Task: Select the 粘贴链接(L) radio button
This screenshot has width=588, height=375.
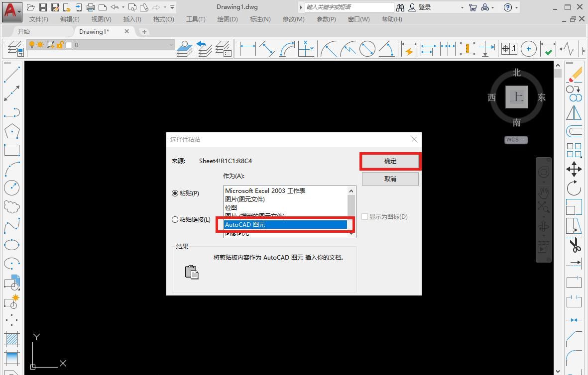Action: 175,219
